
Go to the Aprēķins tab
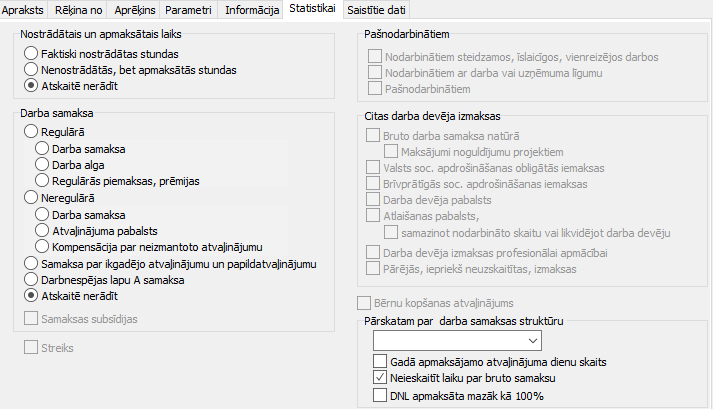137,10
